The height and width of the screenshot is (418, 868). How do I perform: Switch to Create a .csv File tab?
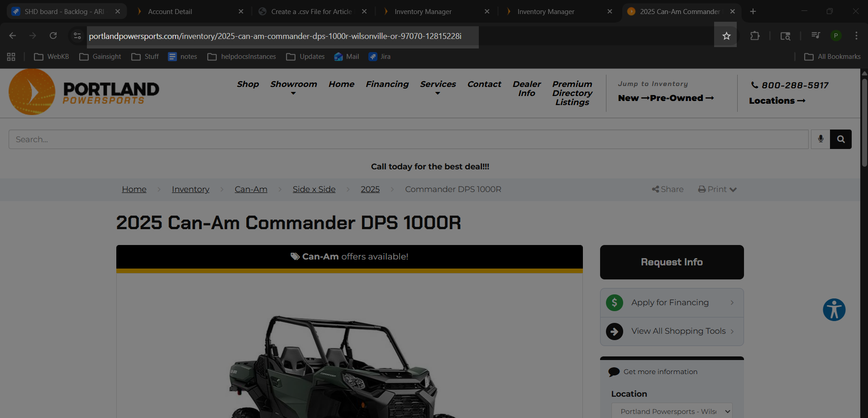point(312,11)
